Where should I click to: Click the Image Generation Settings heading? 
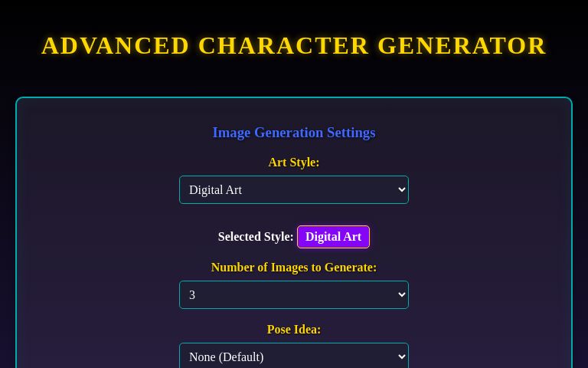point(294,133)
